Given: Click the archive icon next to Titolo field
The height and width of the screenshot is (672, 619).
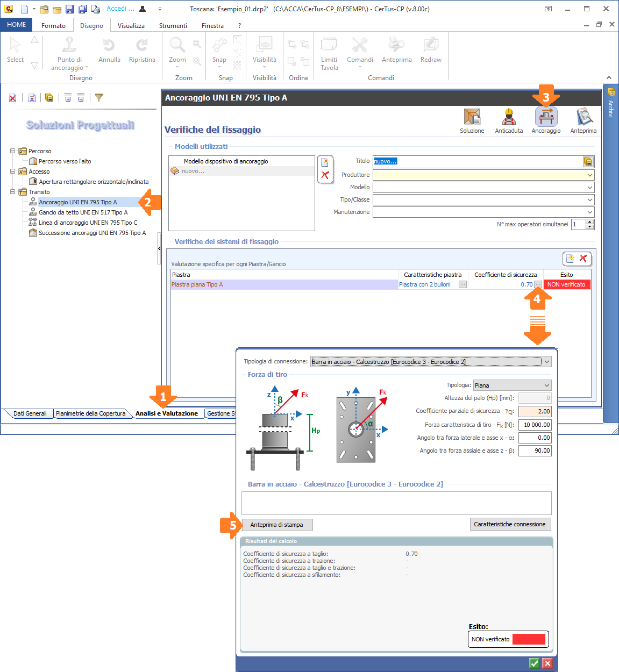Looking at the screenshot, I should [588, 161].
